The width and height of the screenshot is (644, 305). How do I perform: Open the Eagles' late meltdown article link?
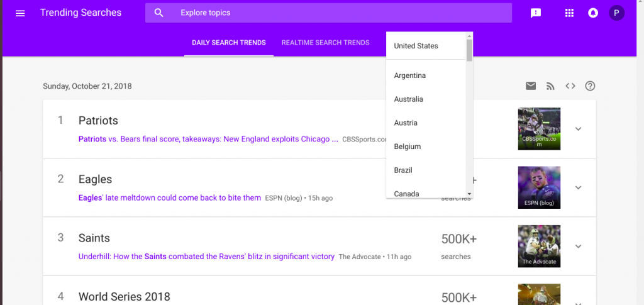tap(170, 198)
